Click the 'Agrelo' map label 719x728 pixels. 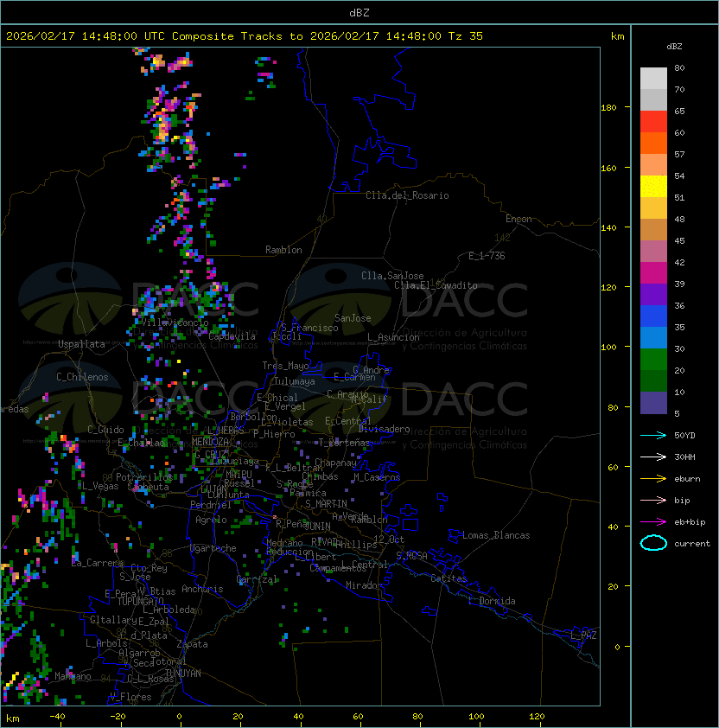click(211, 520)
